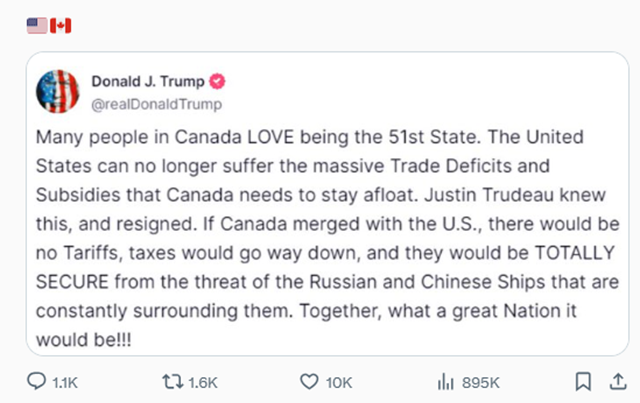Open the flag-themed profile avatar

56,92
